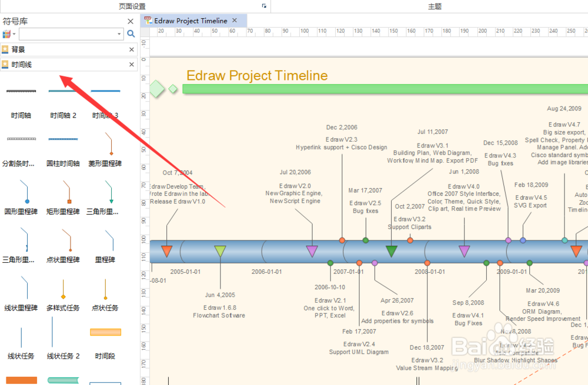Select the 时间轴 timeline shape
Image resolution: width=588 pixels, height=385 pixels.
pos(21,102)
